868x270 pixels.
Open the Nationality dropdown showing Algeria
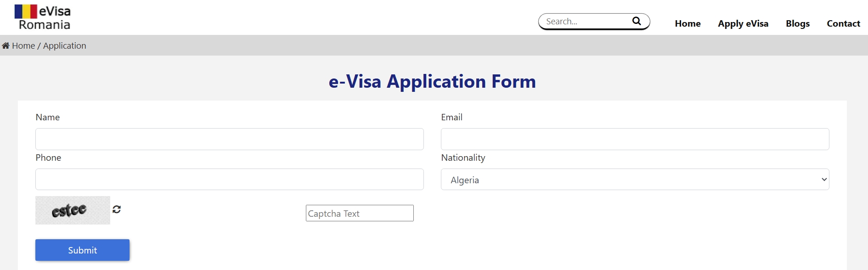(635, 180)
